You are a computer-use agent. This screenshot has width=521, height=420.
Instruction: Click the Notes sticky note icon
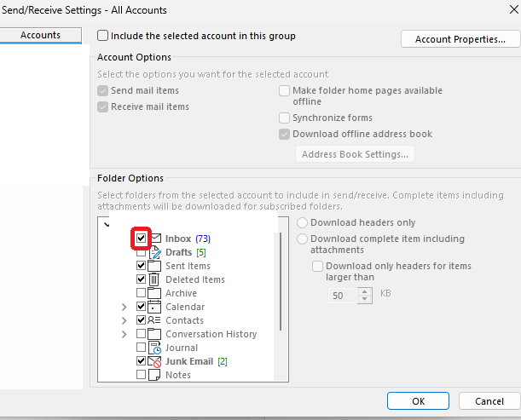click(x=154, y=375)
